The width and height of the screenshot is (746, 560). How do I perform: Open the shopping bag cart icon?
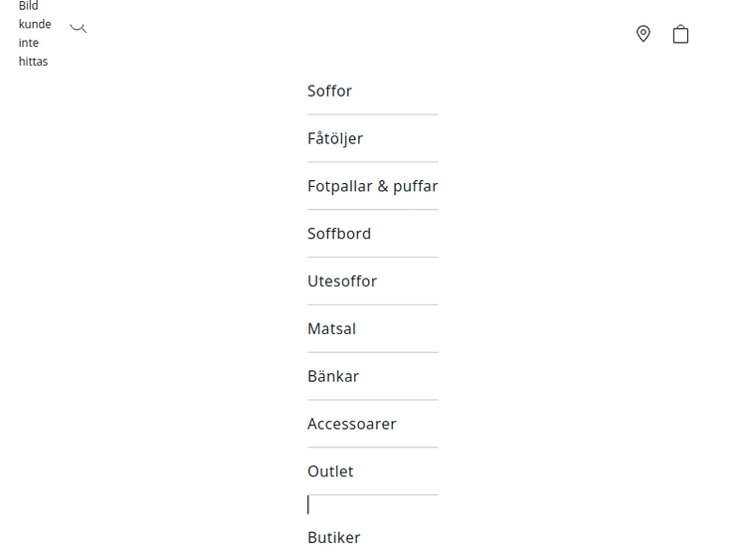pos(680,34)
